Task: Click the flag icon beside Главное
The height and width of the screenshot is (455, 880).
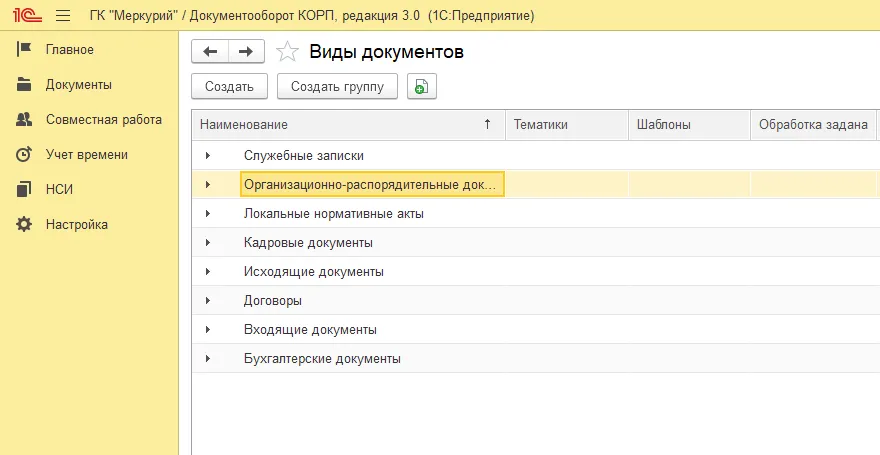Action: [x=24, y=49]
